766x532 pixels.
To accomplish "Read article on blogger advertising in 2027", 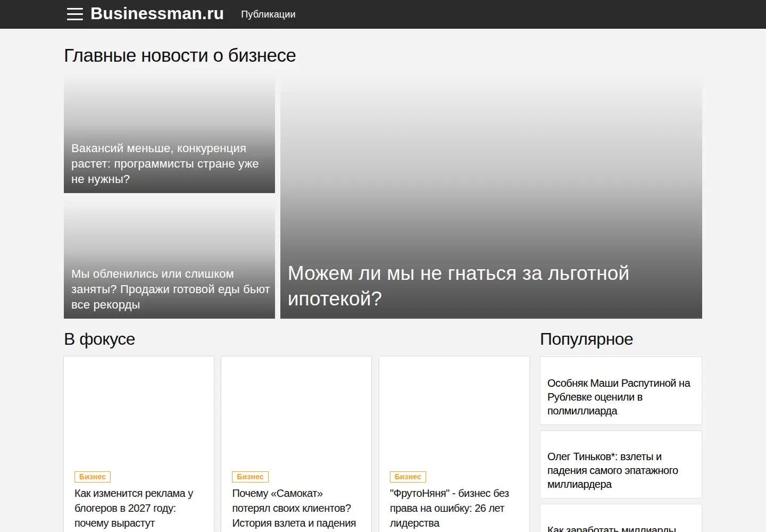I will tap(134, 508).
